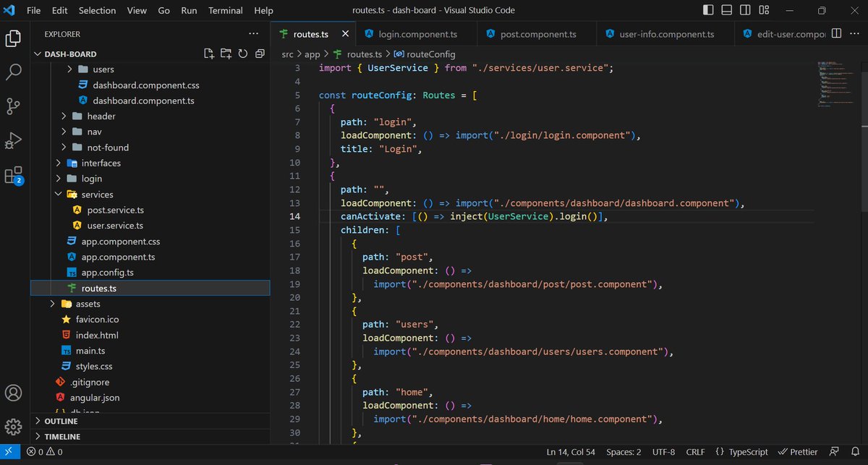Click routeConfig in breadcrumb

425,54
